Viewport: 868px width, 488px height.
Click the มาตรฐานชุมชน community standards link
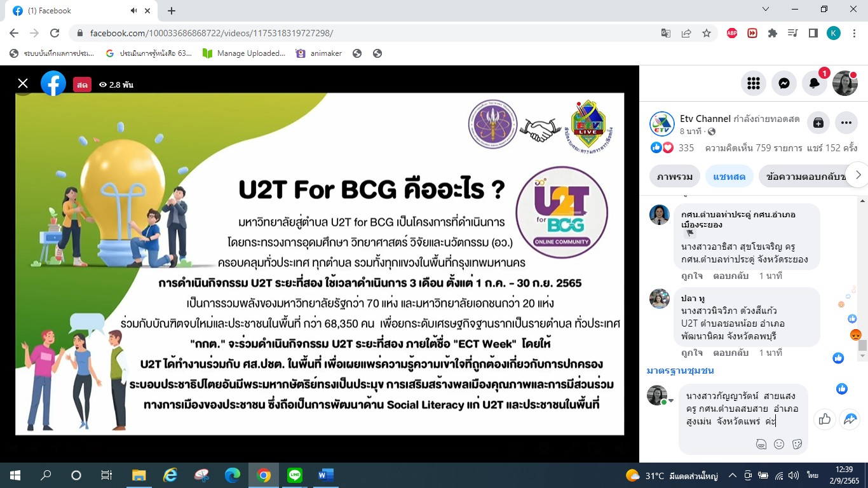coord(680,370)
